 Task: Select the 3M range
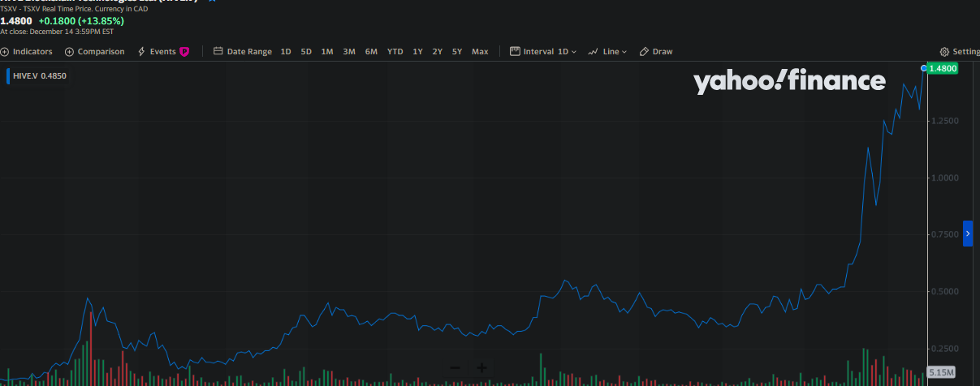tap(349, 51)
